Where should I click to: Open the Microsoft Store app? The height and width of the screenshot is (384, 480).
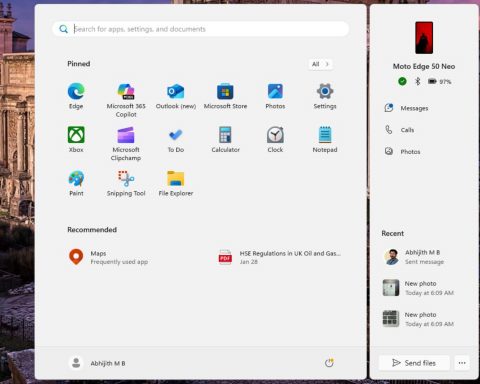pos(225,96)
